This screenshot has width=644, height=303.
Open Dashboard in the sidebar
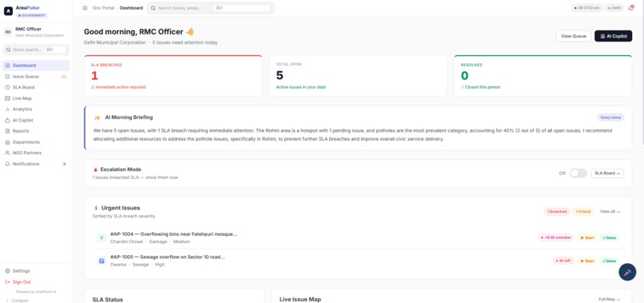click(x=36, y=66)
